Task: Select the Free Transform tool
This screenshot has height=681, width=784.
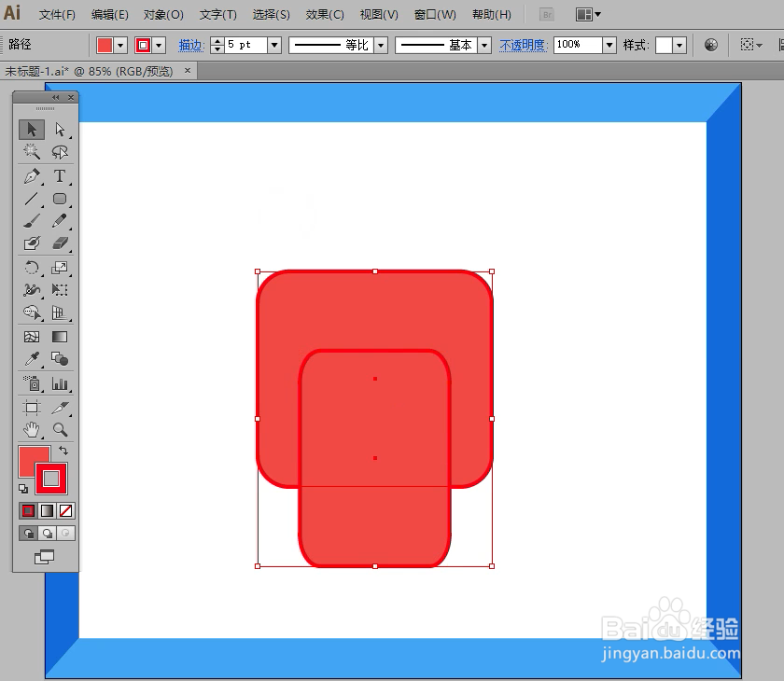Action: pos(60,290)
